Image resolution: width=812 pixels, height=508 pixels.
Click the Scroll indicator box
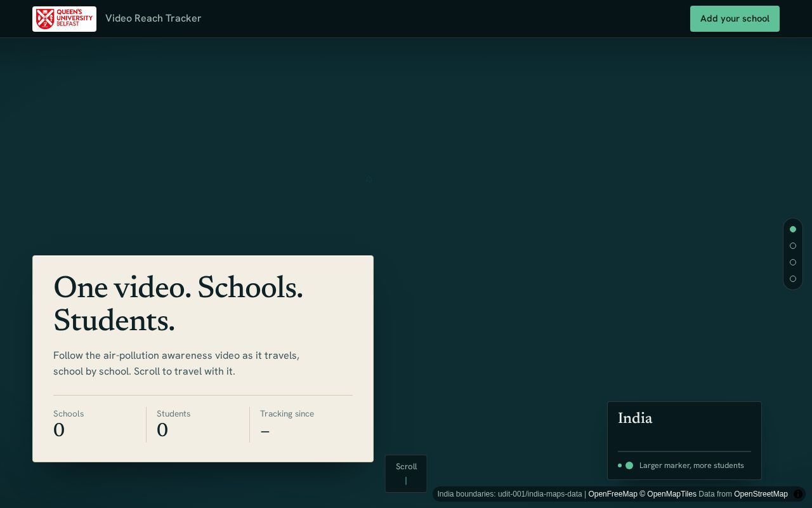[406, 474]
